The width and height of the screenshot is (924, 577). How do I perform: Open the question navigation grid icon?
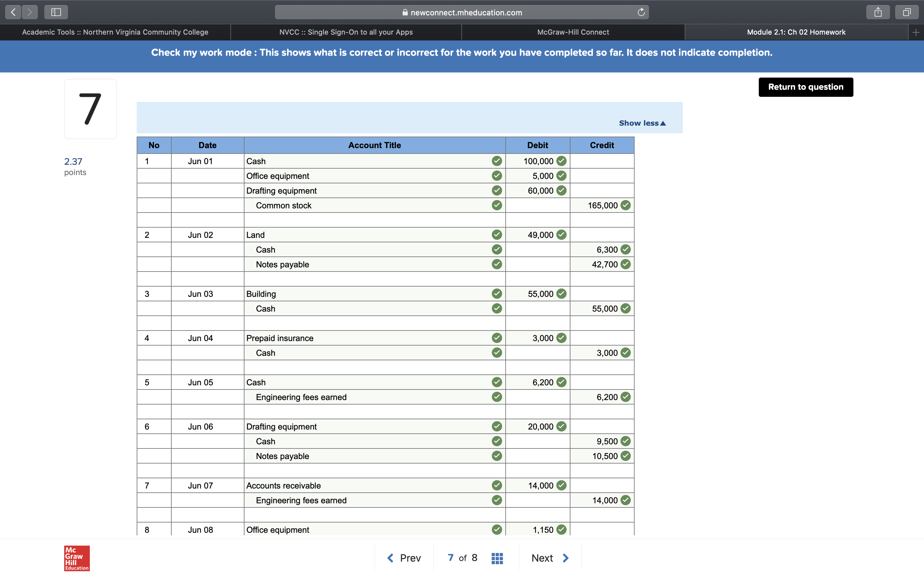pos(496,557)
